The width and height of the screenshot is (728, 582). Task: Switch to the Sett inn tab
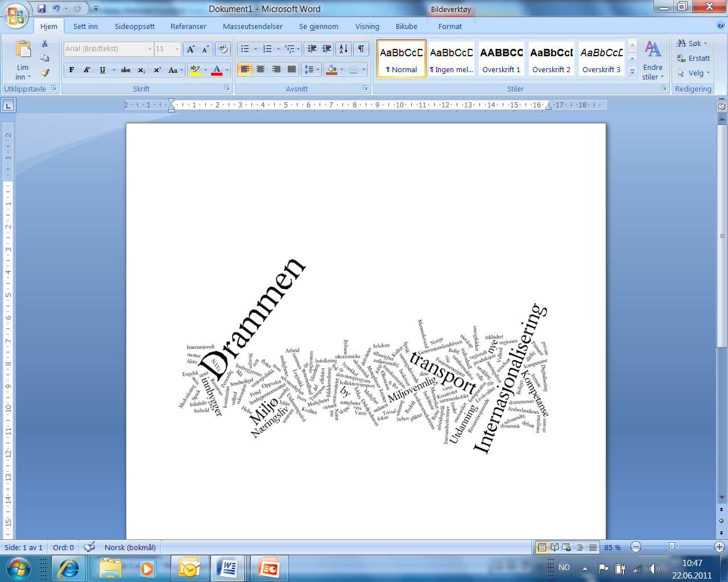point(85,26)
